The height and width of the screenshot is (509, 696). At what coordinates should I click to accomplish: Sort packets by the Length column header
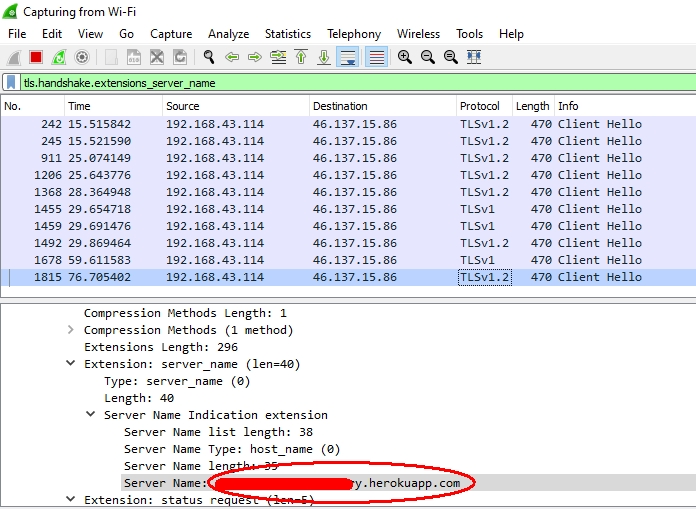pyautogui.click(x=534, y=106)
